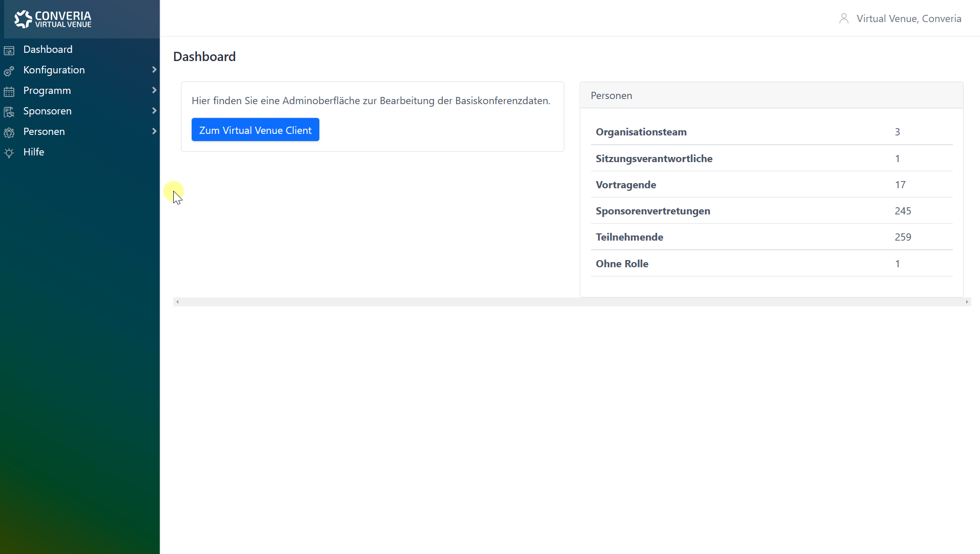Click the Programm calendar icon
980x554 pixels.
click(9, 91)
